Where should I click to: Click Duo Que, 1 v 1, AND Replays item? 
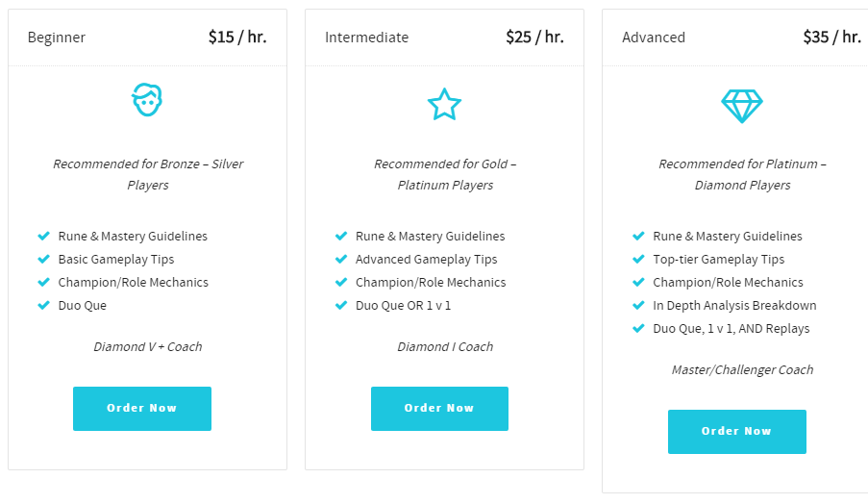[731, 328]
